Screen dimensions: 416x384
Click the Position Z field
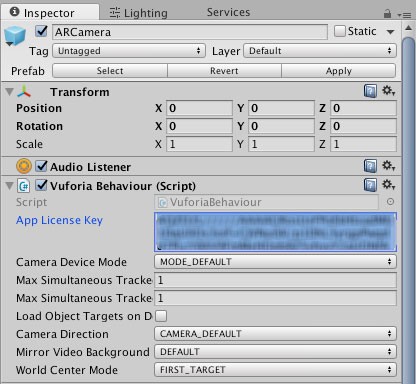pyautogui.click(x=363, y=108)
